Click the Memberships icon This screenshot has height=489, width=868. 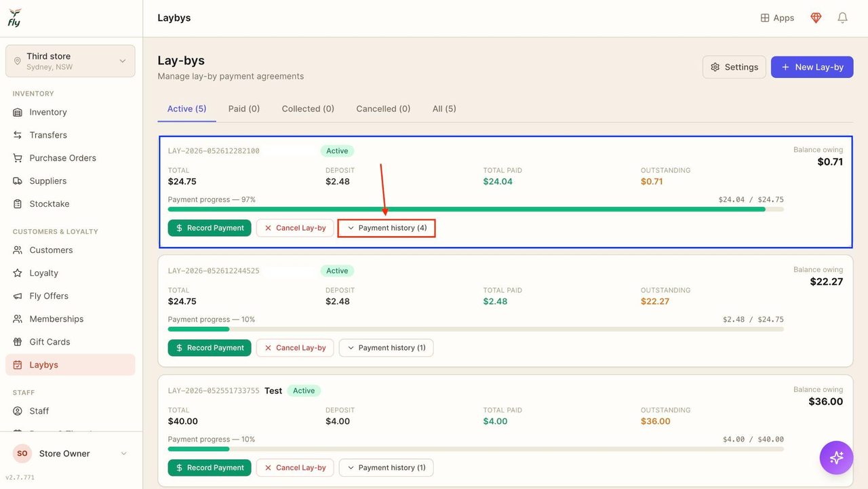[18, 319]
